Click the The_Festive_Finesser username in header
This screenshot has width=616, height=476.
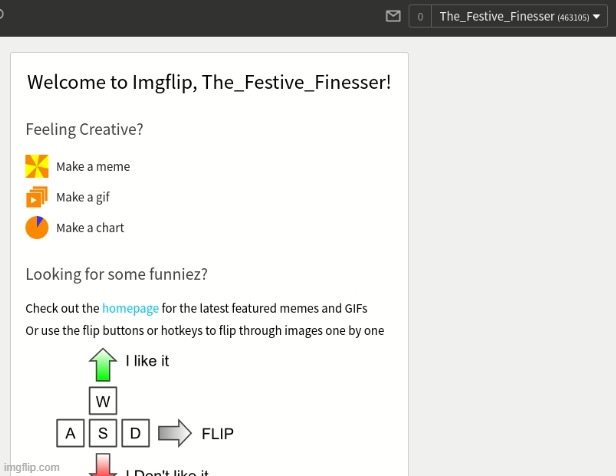497,16
